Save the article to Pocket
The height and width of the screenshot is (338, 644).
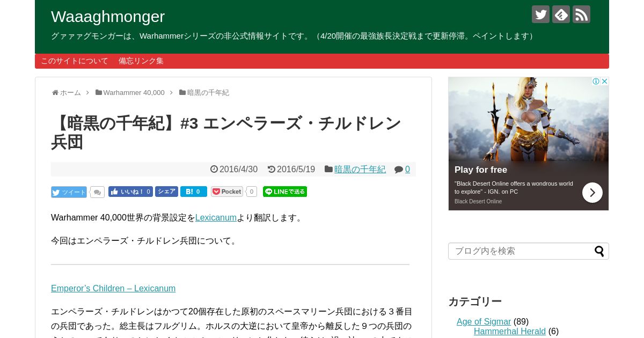227,192
